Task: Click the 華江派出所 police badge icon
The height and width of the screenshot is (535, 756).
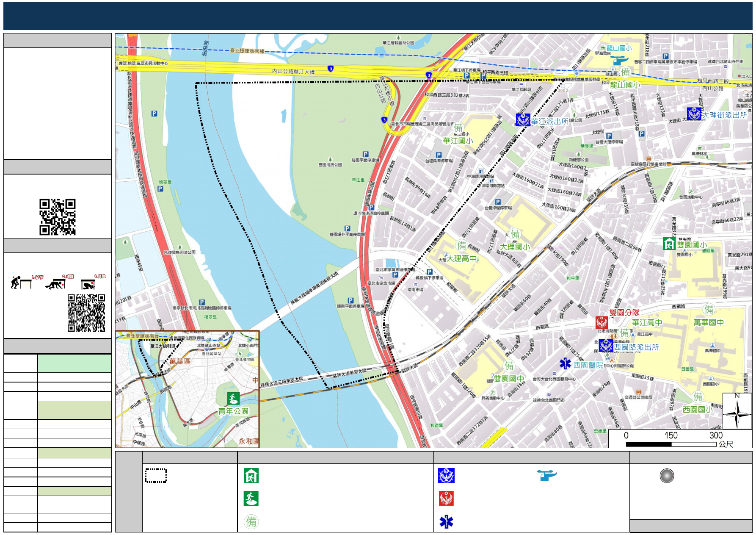Action: 523,120
